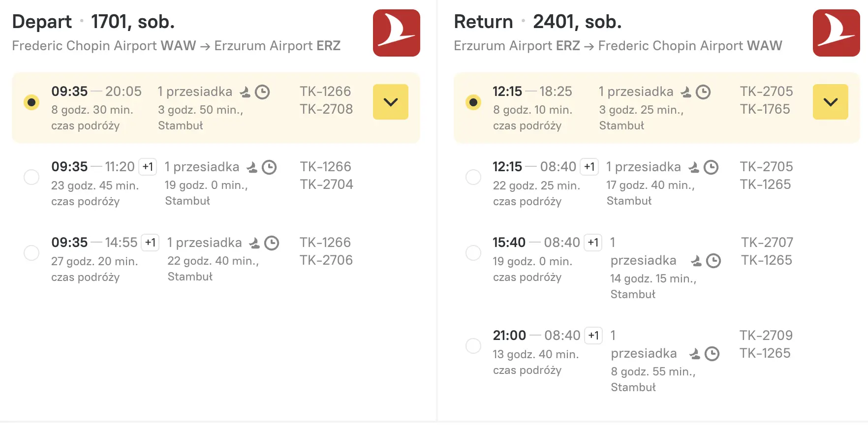Image resolution: width=868 pixels, height=431 pixels.
Task: Click flight number TK-2708 in departures
Action: click(x=326, y=109)
